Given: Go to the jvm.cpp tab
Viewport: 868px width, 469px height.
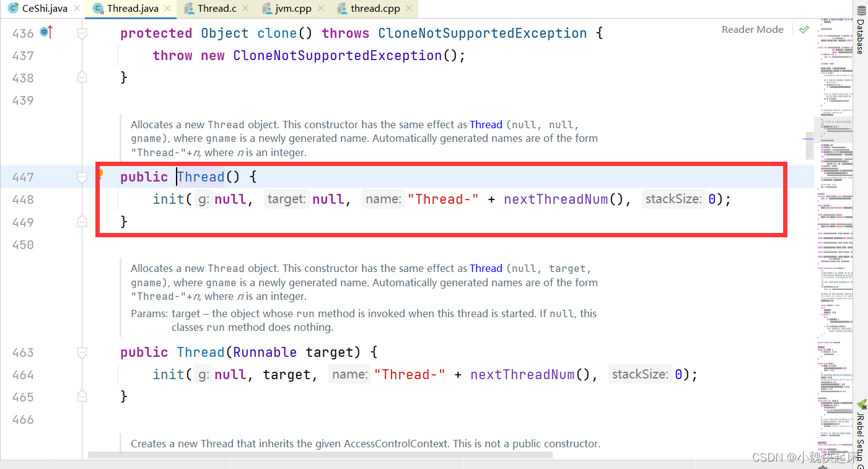Looking at the screenshot, I should pos(294,9).
